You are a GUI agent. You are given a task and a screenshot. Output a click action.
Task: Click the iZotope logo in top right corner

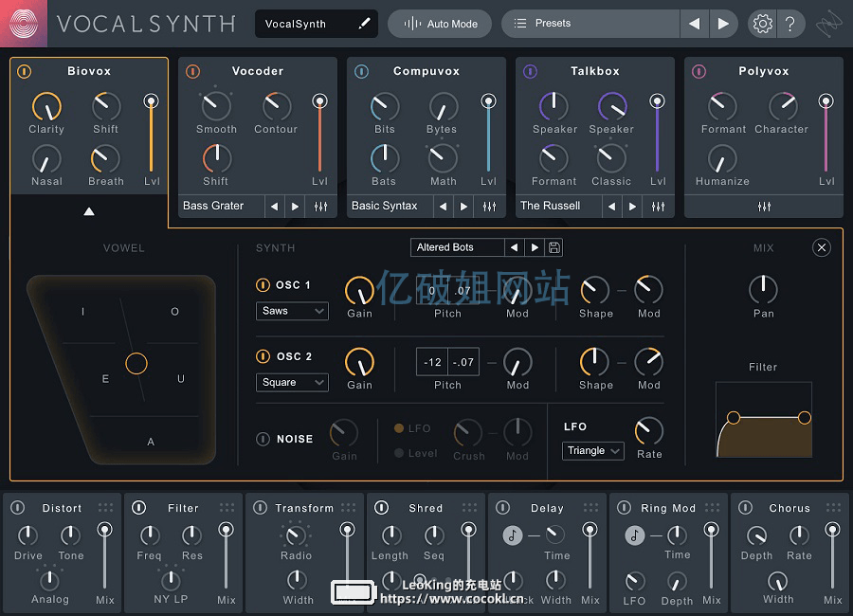(829, 24)
